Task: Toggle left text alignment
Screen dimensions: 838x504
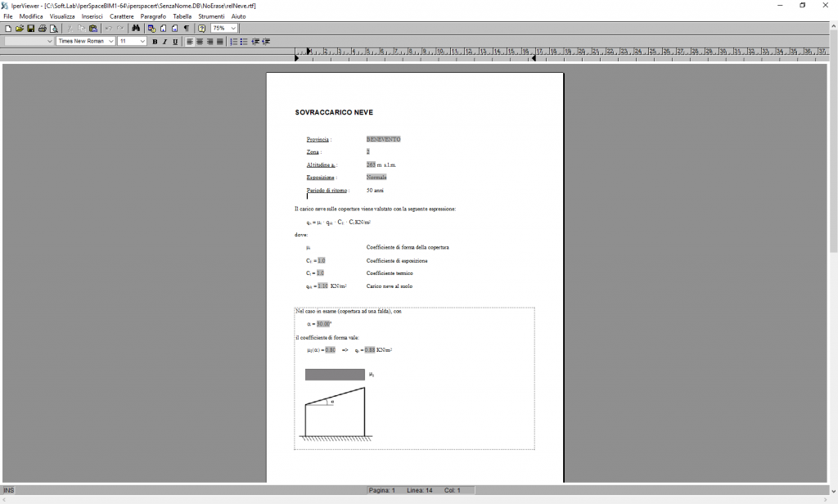Action: pyautogui.click(x=190, y=41)
